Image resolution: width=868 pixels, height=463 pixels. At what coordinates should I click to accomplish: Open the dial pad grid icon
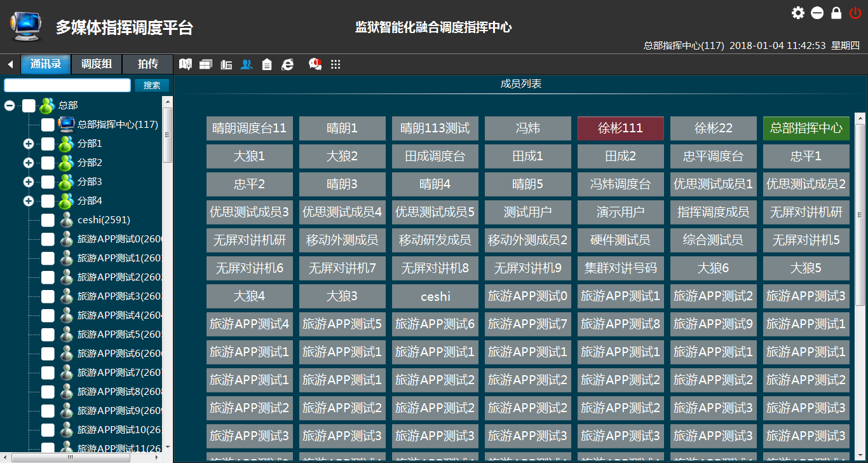336,64
